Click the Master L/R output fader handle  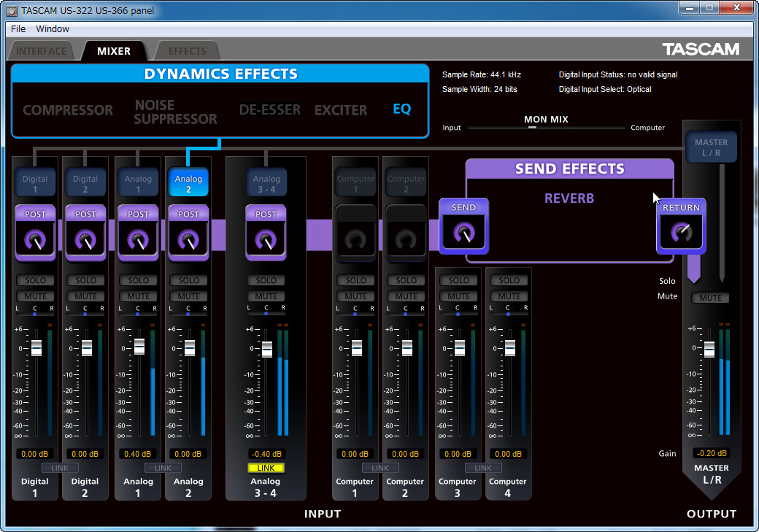pos(709,350)
